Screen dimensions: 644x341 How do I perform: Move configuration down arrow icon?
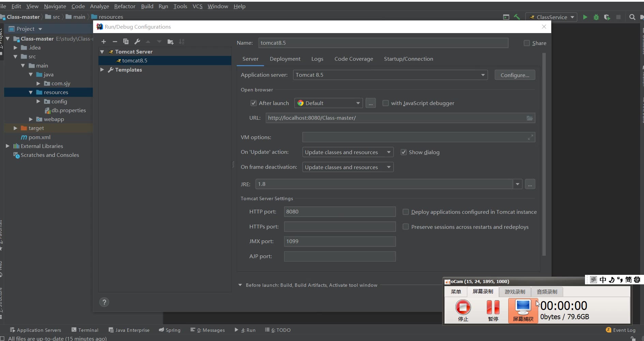coord(159,42)
